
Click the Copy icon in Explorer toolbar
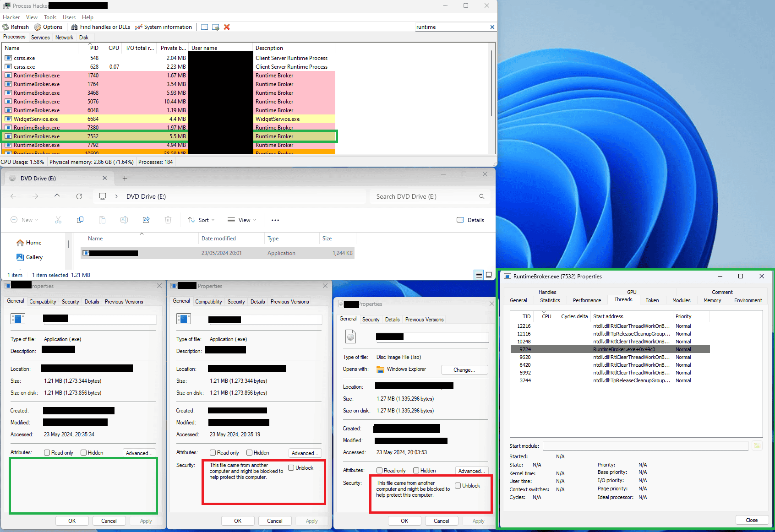pyautogui.click(x=80, y=220)
